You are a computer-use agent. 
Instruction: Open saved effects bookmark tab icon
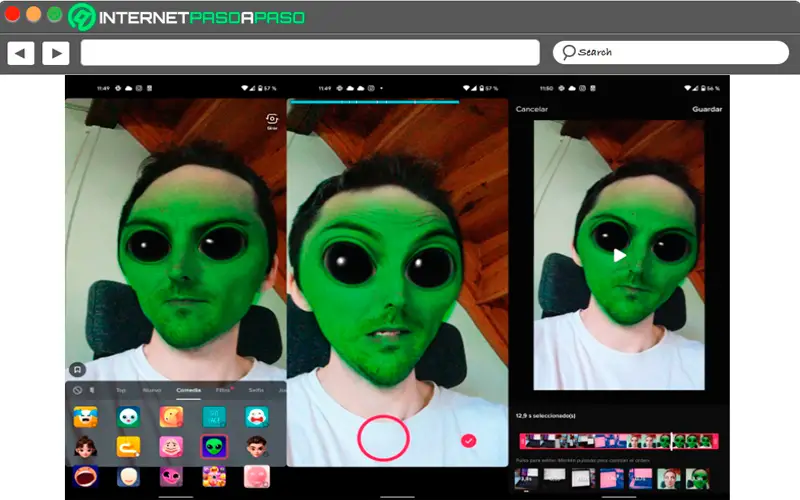(92, 390)
